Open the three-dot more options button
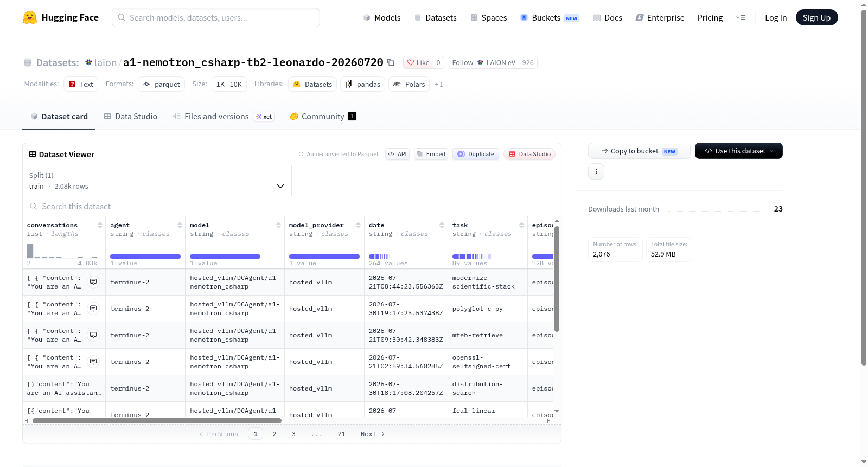 [596, 171]
